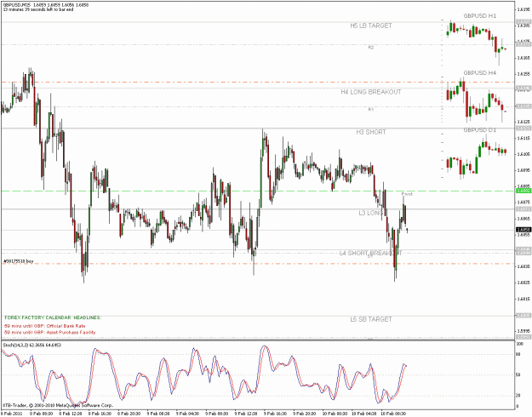The width and height of the screenshot is (532, 417).
Task: Click the time left to bar end text
Action: pyautogui.click(x=38, y=9)
